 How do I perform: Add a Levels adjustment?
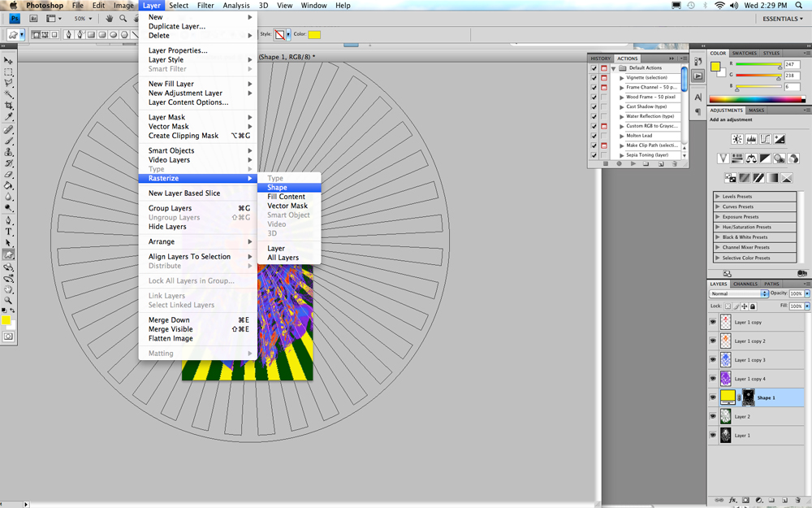pos(751,139)
